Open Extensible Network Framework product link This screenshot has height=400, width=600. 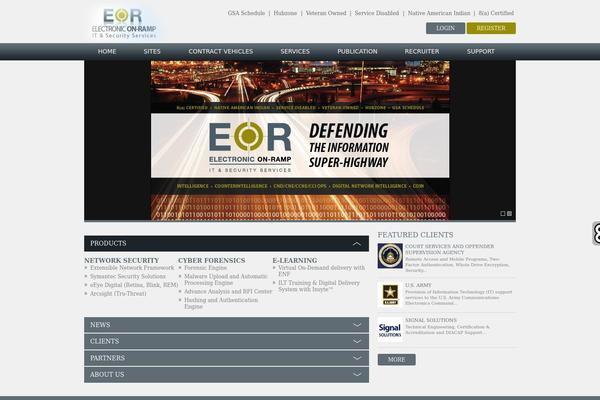pos(132,268)
